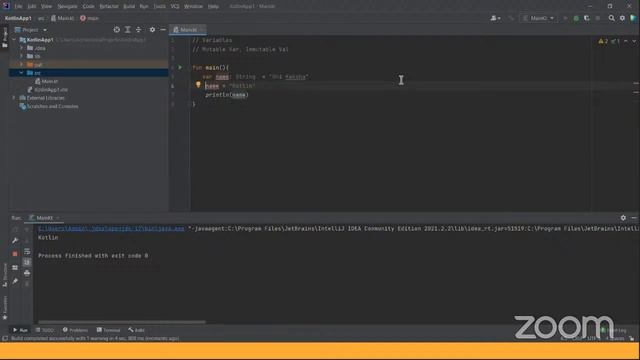Click the Search Everywhere magnifier icon
Viewport: 640px width, 360px height.
pyautogui.click(x=611, y=18)
